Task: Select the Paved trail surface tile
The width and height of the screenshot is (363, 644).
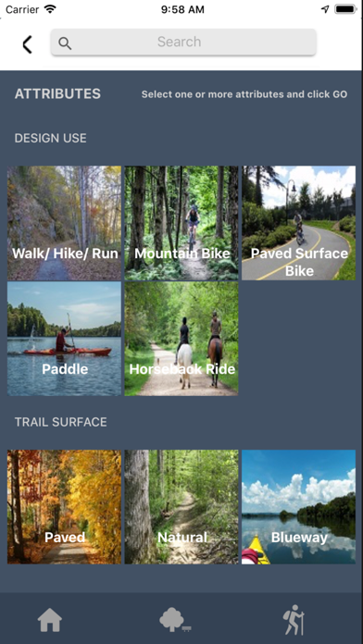Action: click(65, 507)
